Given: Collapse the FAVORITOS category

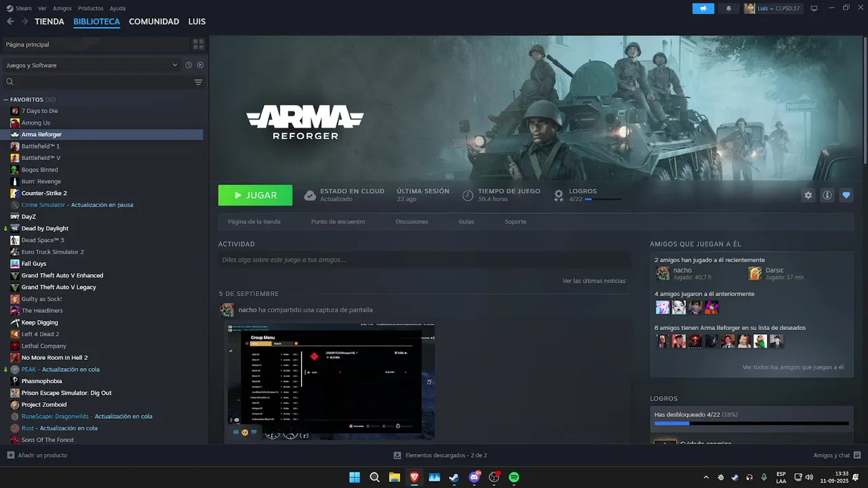Looking at the screenshot, I should tap(5, 100).
